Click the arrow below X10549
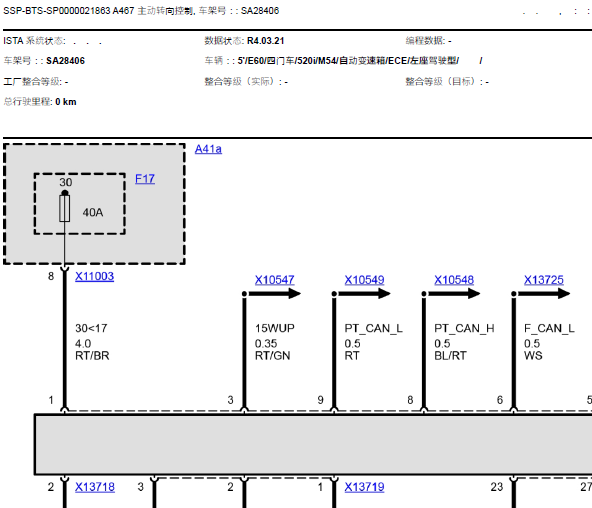 (x=364, y=293)
